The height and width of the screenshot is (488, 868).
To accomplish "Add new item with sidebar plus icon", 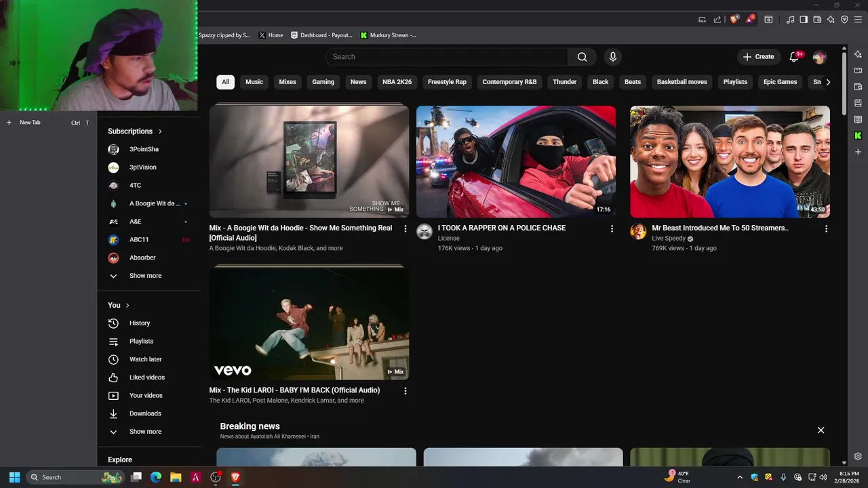I will click(858, 152).
